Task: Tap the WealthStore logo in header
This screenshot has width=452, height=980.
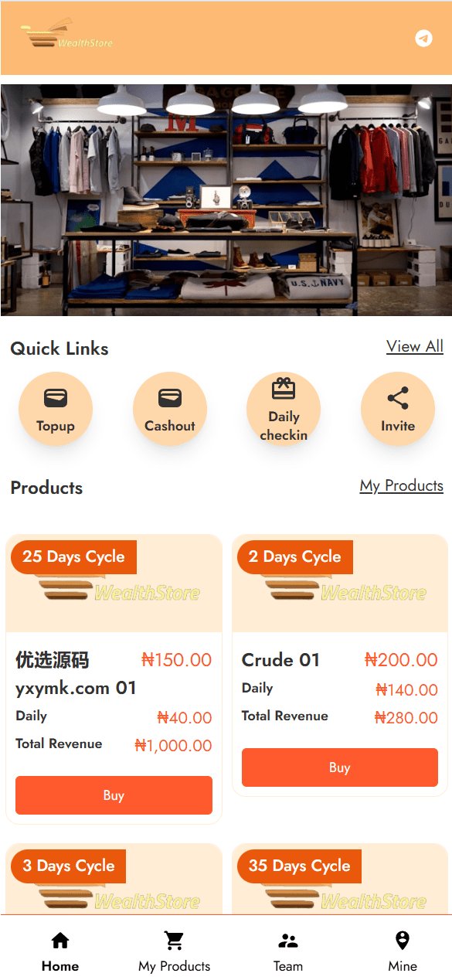Action: point(67,36)
